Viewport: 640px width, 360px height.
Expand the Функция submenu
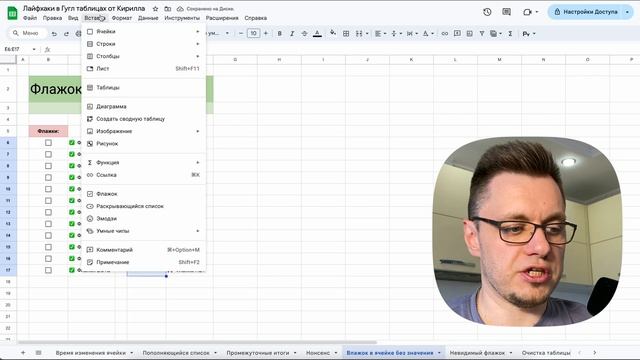144,162
